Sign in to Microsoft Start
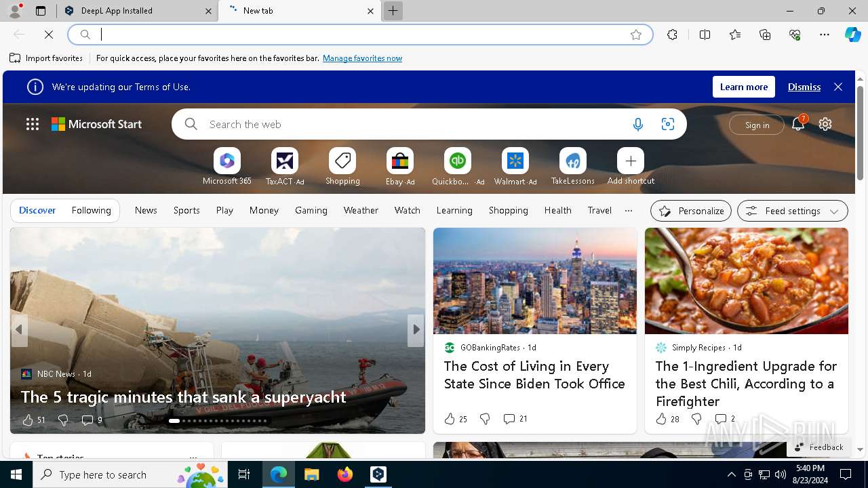The width and height of the screenshot is (868, 488). click(x=757, y=125)
